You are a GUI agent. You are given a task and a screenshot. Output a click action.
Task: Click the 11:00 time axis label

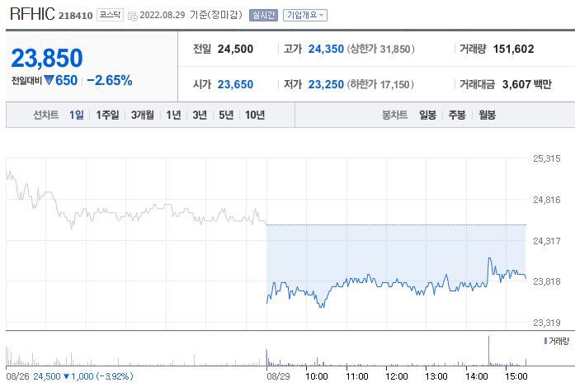(357, 376)
